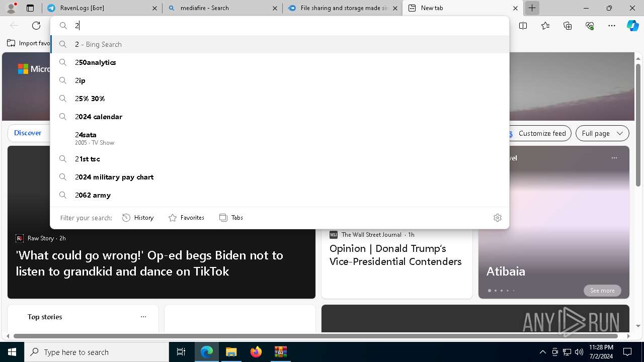Open WSJ Vice-Presidential Contenders article
644x362 pixels.
(x=395, y=255)
